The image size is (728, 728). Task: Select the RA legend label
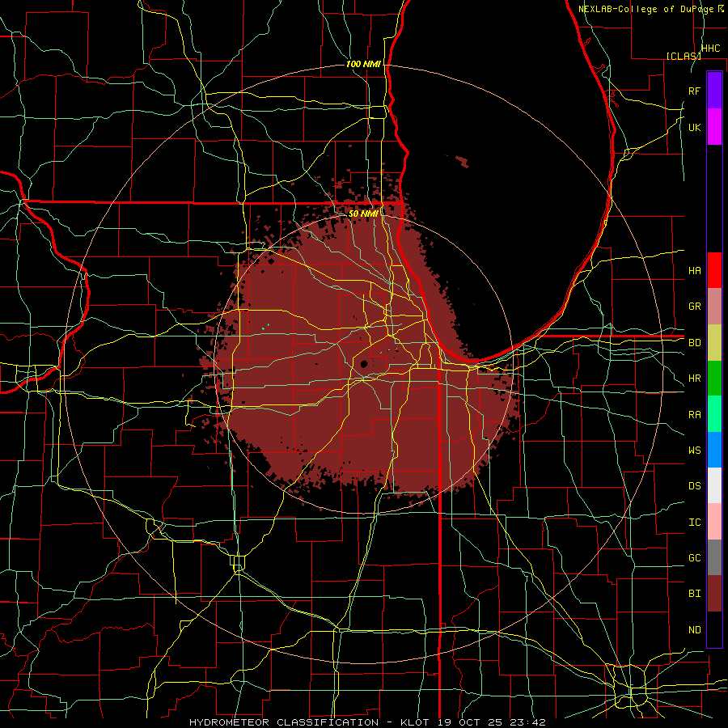[x=695, y=415]
